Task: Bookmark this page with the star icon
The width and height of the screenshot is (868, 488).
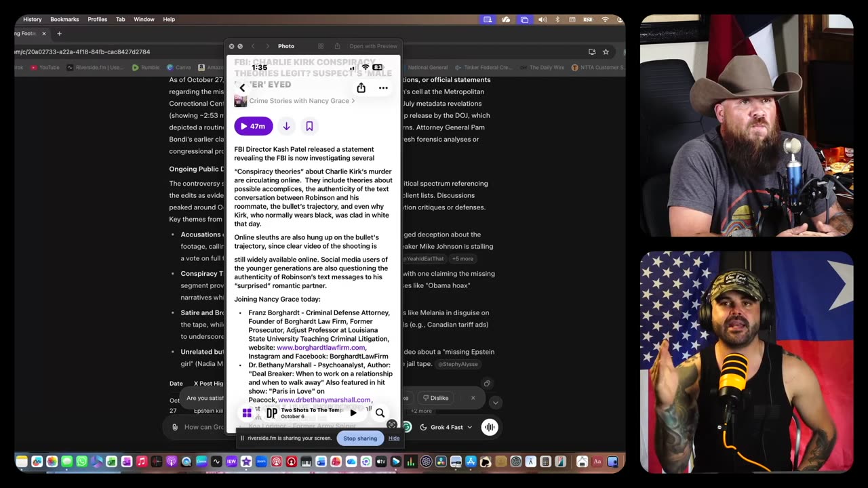Action: point(606,52)
